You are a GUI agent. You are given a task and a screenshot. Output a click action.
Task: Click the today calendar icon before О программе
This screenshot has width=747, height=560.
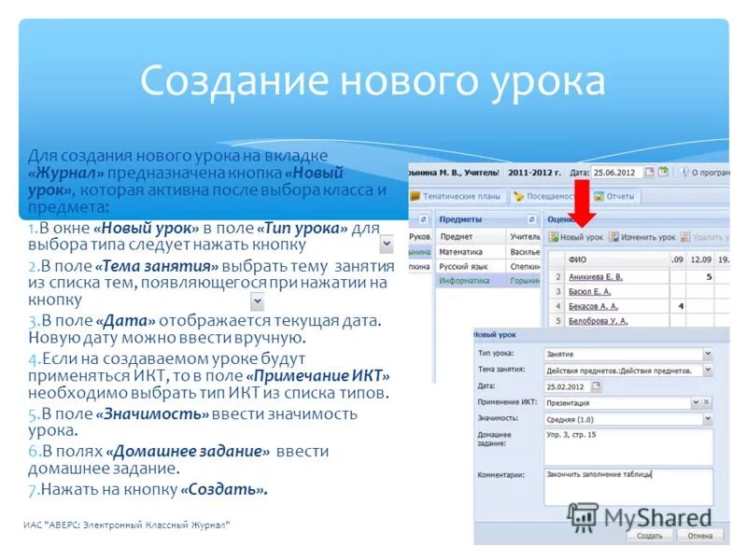click(x=663, y=172)
